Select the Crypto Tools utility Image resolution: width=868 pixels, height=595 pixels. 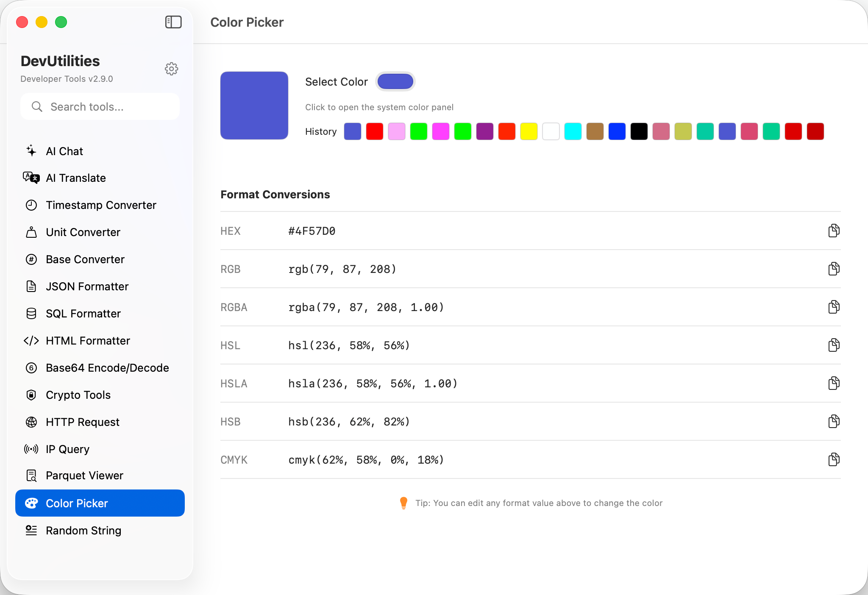coord(78,395)
